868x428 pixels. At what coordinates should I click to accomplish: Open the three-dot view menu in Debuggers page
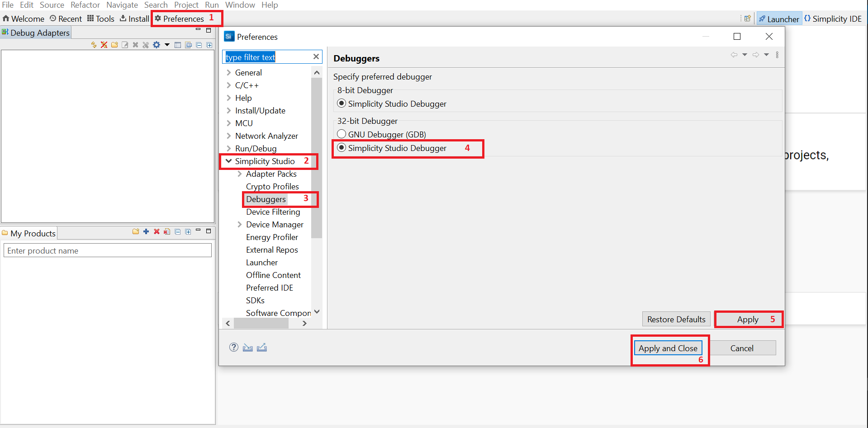point(777,55)
